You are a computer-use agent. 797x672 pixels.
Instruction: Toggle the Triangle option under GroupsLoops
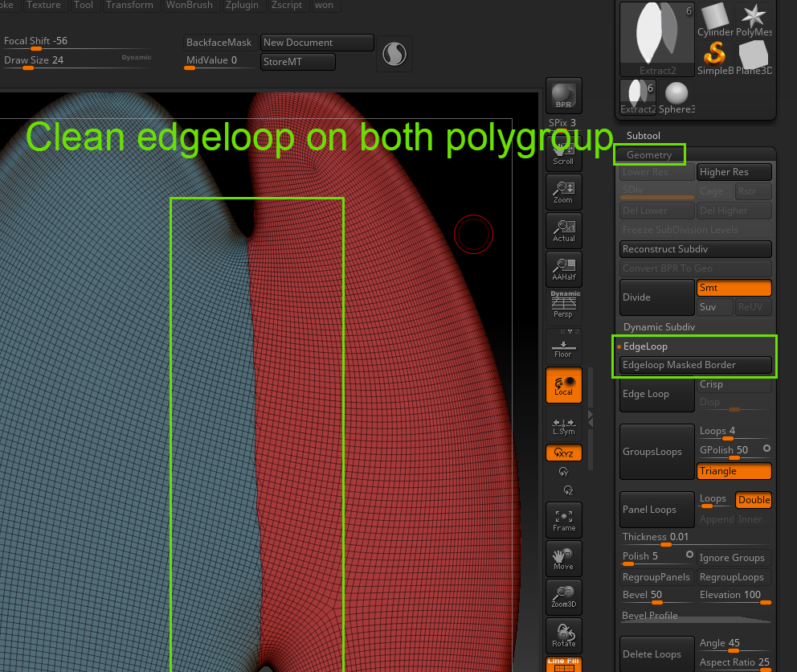point(734,470)
